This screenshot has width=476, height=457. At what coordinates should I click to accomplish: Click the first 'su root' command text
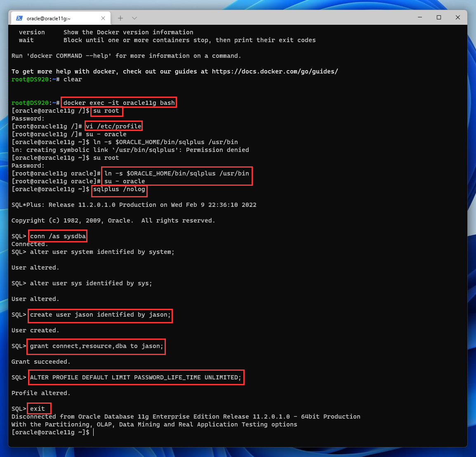106,111
